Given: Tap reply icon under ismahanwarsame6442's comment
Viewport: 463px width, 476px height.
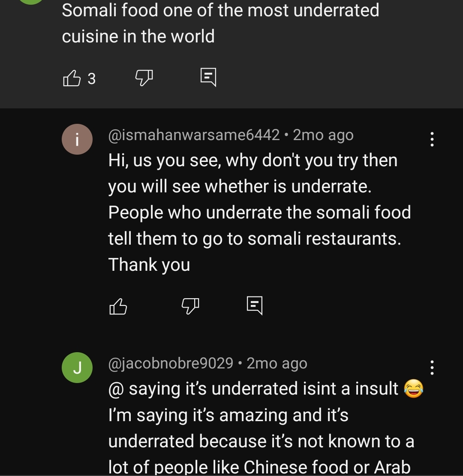Looking at the screenshot, I should coord(255,305).
